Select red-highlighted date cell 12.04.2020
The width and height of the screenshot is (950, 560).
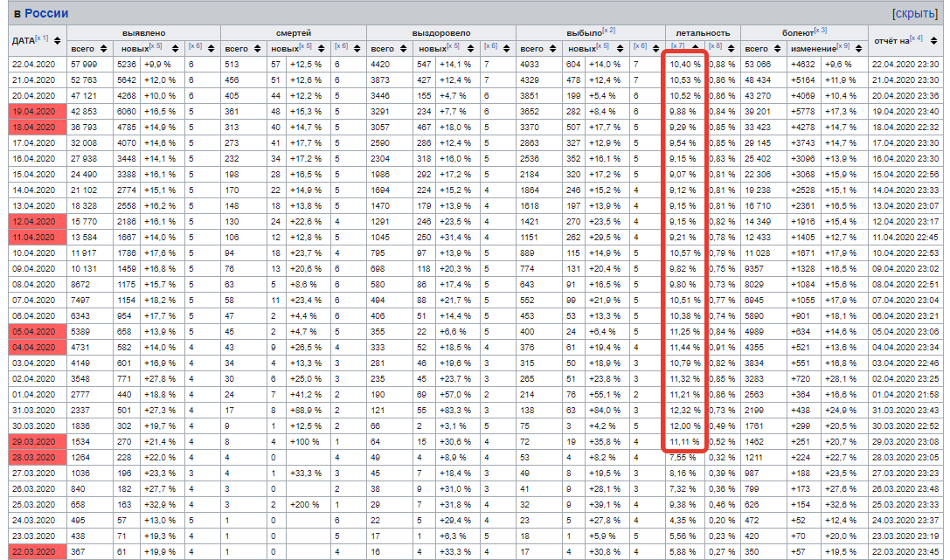coord(38,222)
